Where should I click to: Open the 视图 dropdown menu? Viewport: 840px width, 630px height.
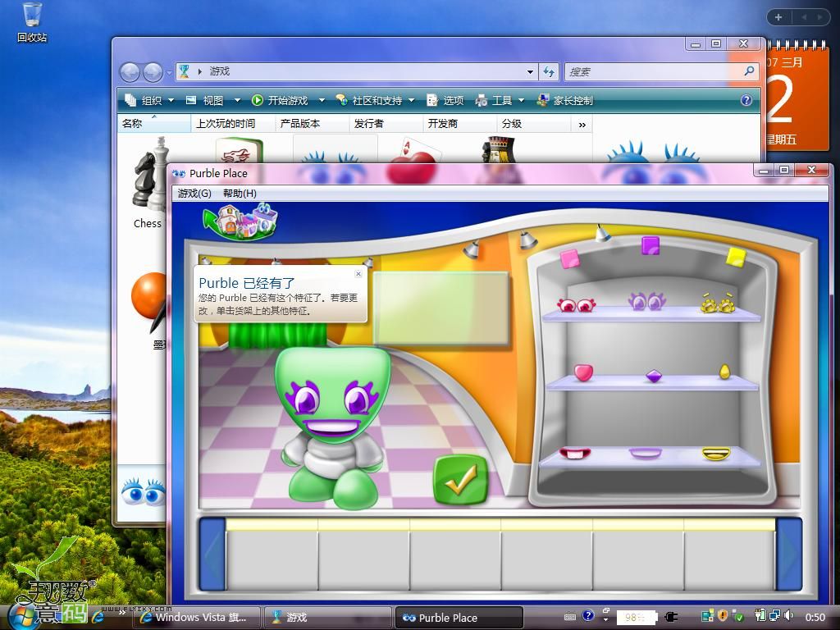coord(212,100)
